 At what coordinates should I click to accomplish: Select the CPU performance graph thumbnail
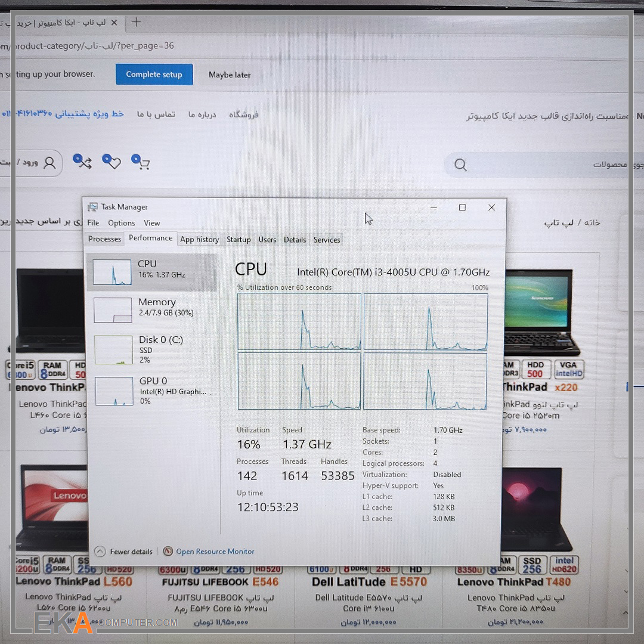(x=112, y=272)
